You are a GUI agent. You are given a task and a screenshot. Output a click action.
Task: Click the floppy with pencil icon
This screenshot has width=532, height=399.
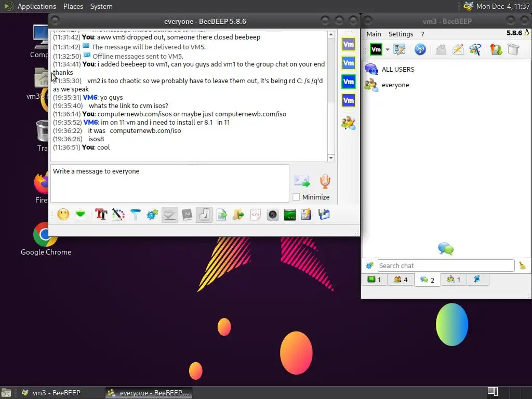coord(306,215)
